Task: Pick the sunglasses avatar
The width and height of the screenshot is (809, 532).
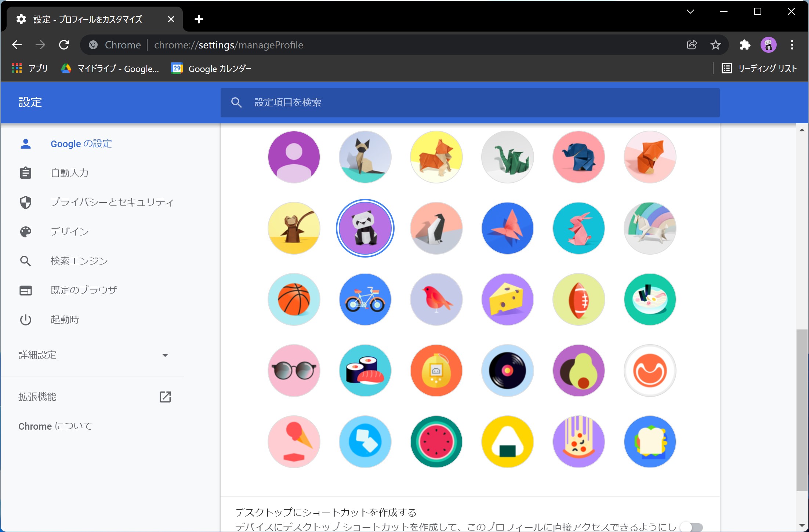Action: [x=294, y=371]
